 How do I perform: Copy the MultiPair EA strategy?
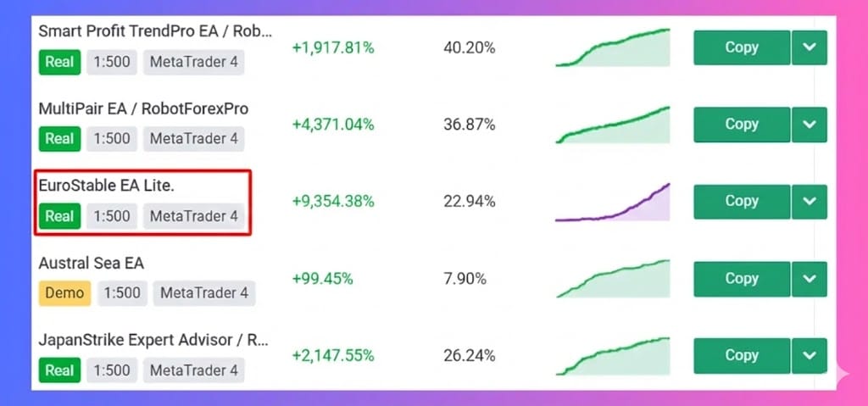pos(741,125)
